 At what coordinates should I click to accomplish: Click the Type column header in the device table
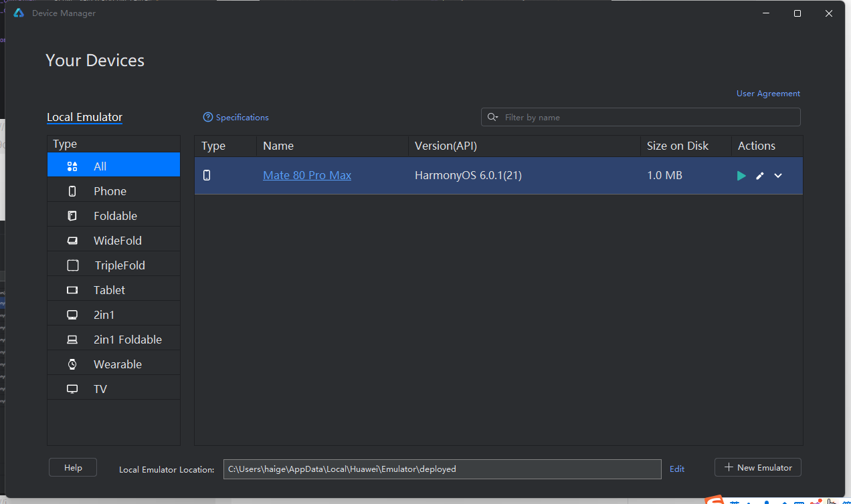[225, 146]
